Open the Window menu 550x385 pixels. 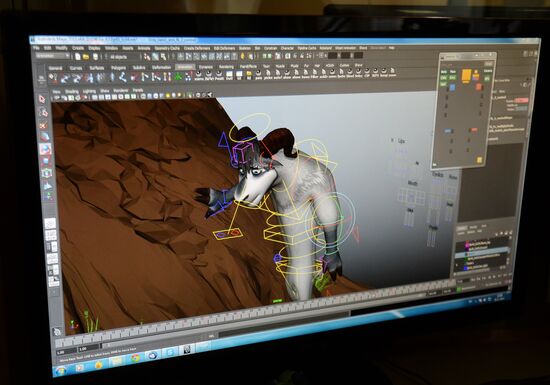[111, 48]
